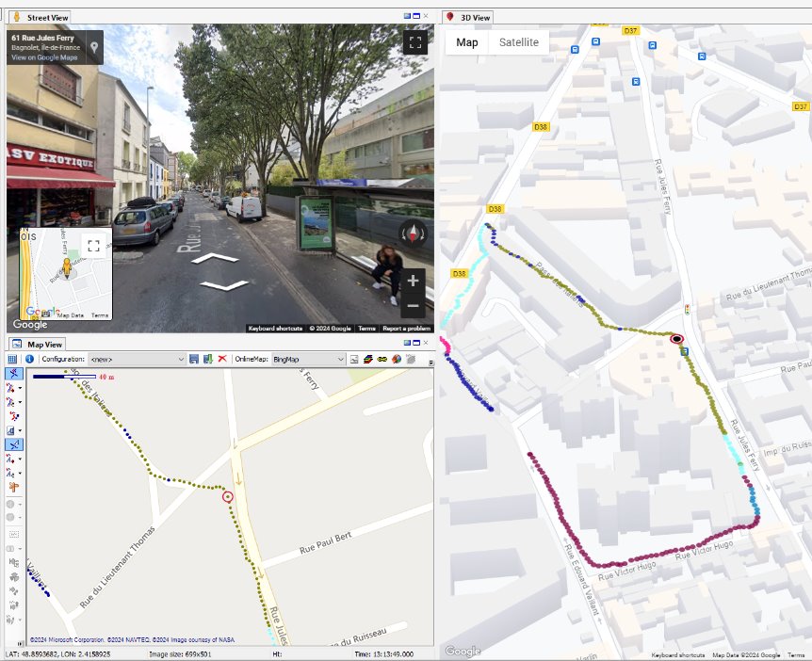Select Map mode in 3D View
The height and width of the screenshot is (661, 812).
(x=466, y=42)
